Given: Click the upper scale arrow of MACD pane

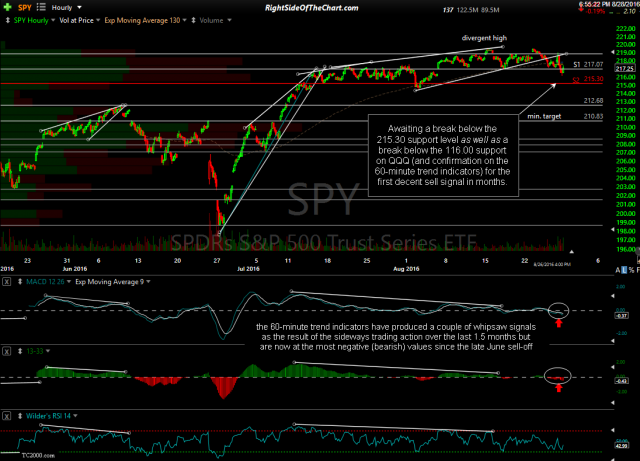Looking at the screenshot, I should click(612, 296).
